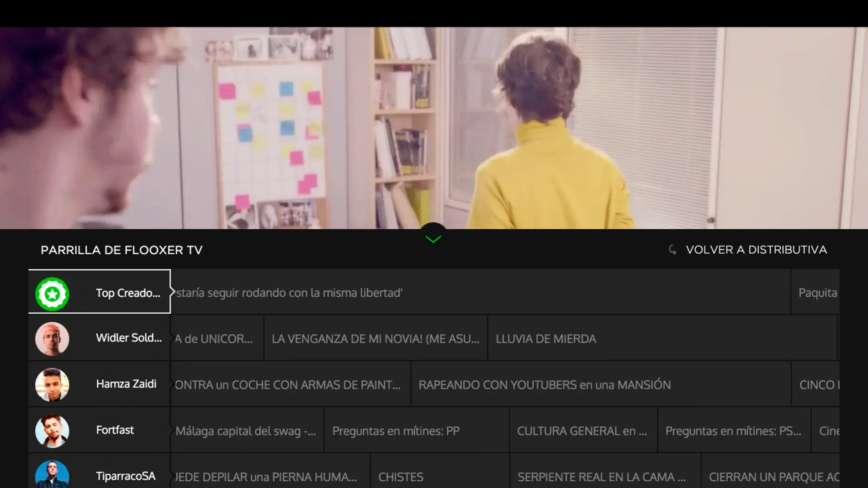Click the video player preview

(x=434, y=128)
